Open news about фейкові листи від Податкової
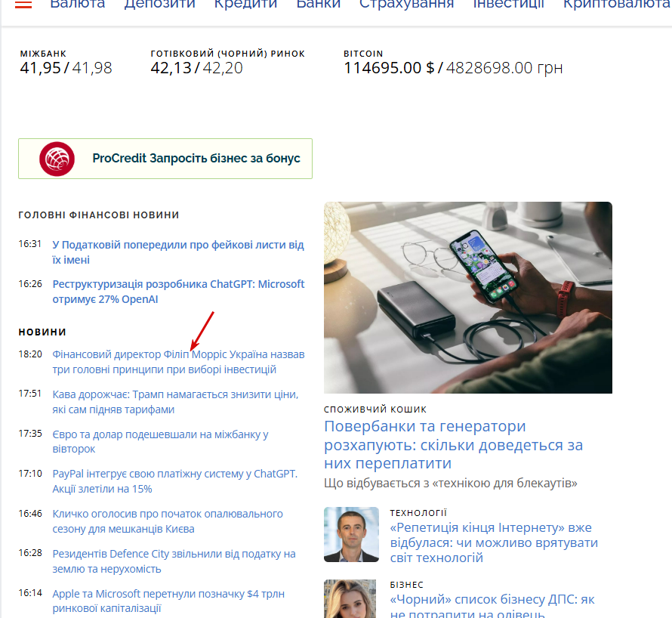Image resolution: width=672 pixels, height=618 pixels. (178, 252)
